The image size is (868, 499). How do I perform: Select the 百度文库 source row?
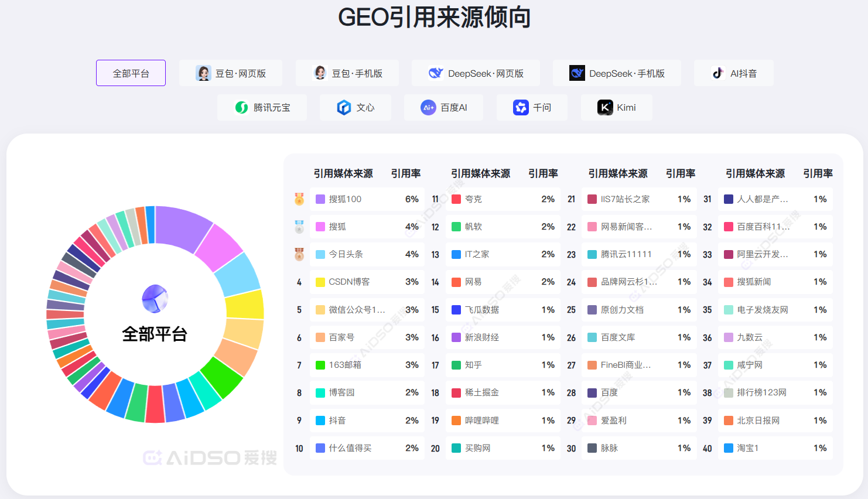coord(638,337)
